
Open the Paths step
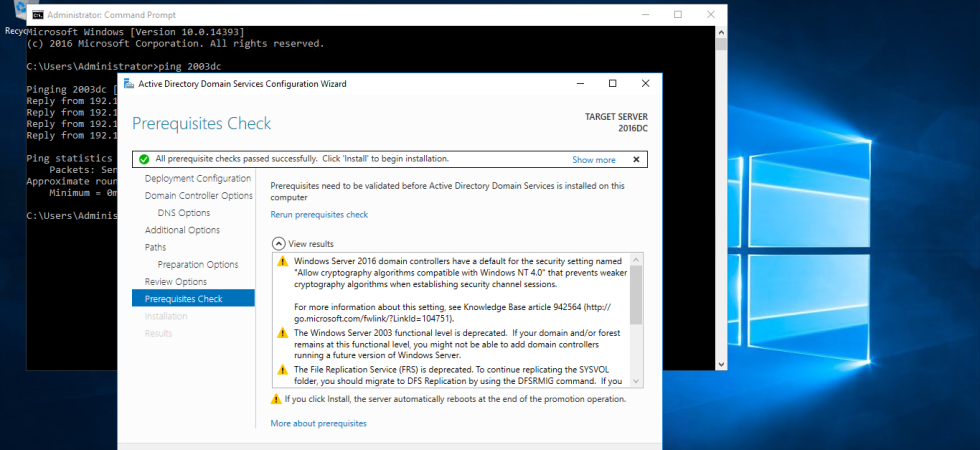(156, 247)
